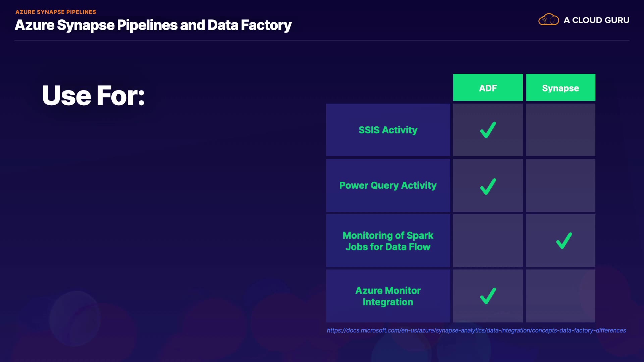Select the Synapse column header
Screen dimensions: 644x362
[x=560, y=88]
